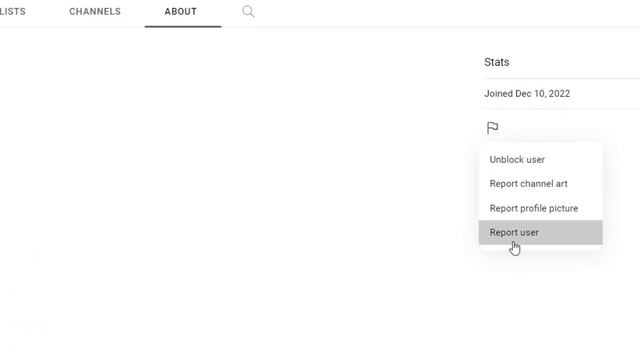Click the report flag icon under Stats

492,128
